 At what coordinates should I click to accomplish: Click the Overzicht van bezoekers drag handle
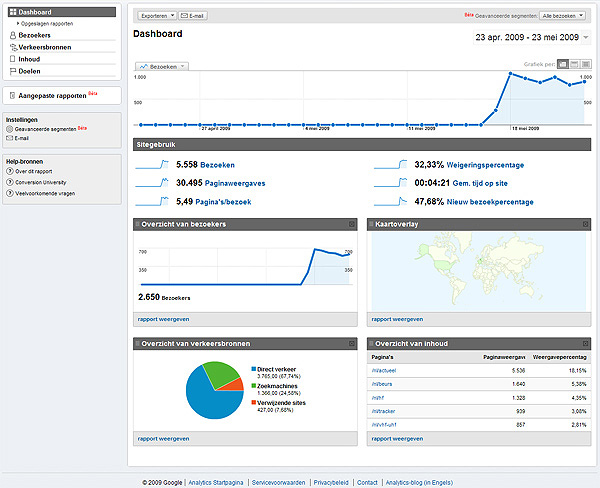(x=137, y=224)
